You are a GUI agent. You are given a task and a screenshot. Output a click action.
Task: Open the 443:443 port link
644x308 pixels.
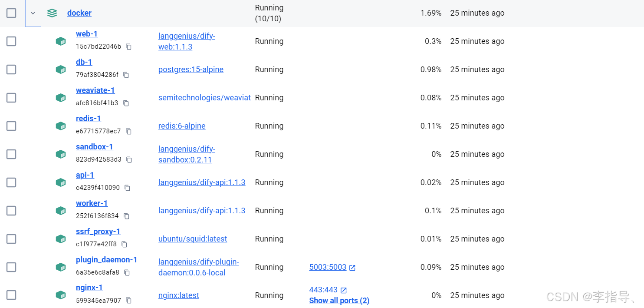[x=323, y=290]
